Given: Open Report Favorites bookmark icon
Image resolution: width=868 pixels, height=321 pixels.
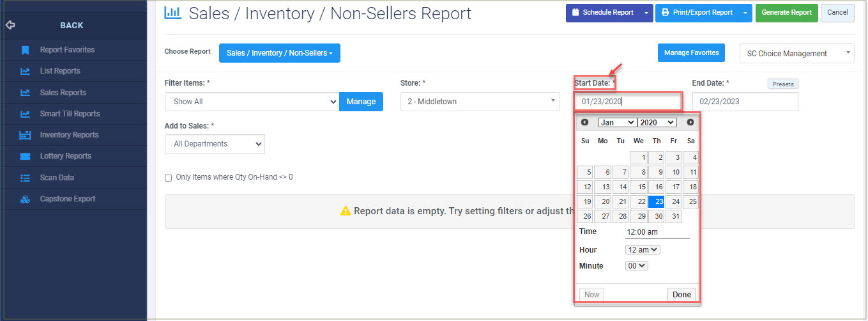Looking at the screenshot, I should tap(25, 50).
